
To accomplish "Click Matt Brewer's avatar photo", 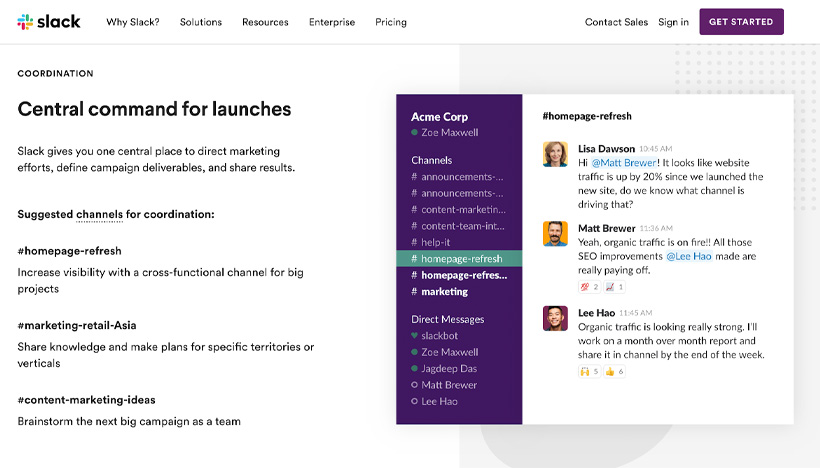I will tap(555, 233).
